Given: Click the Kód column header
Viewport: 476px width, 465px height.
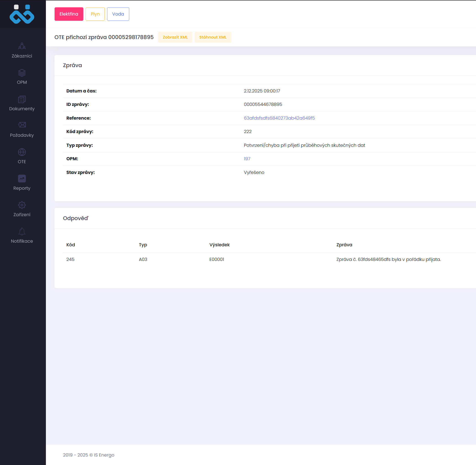Looking at the screenshot, I should click(x=71, y=245).
